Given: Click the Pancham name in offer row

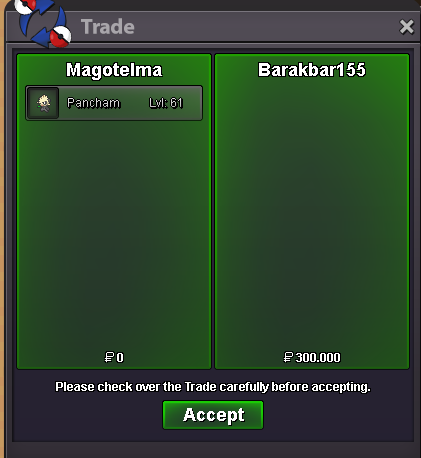Looking at the screenshot, I should coord(93,103).
